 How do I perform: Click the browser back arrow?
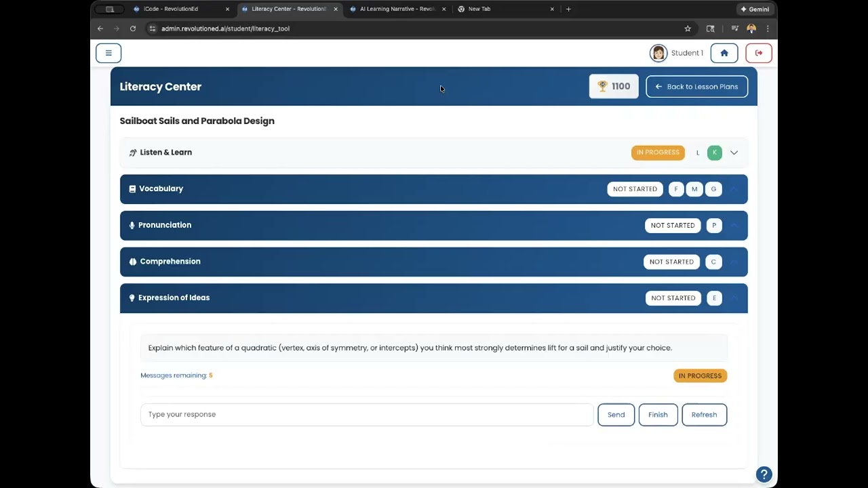pos(100,28)
